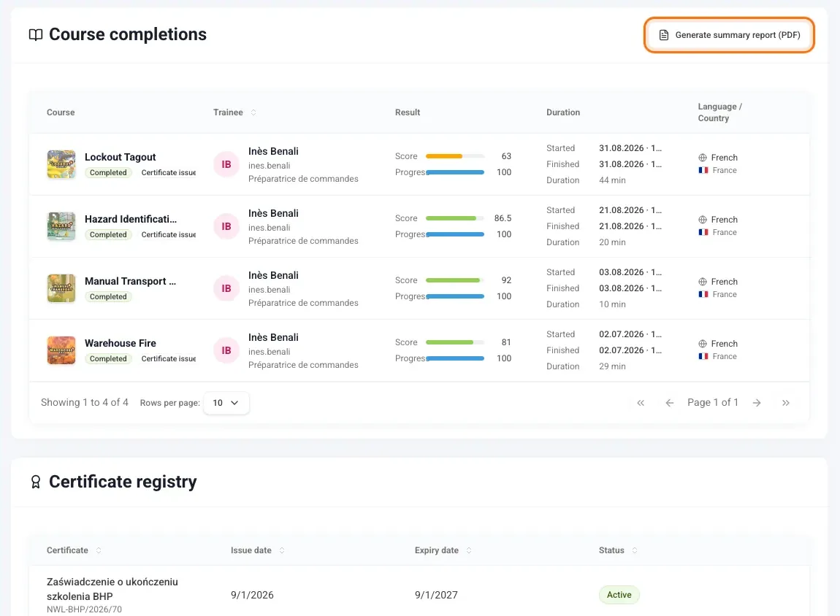The height and width of the screenshot is (616, 840).
Task: Click the Hazard Identification course title
Action: 131,220
